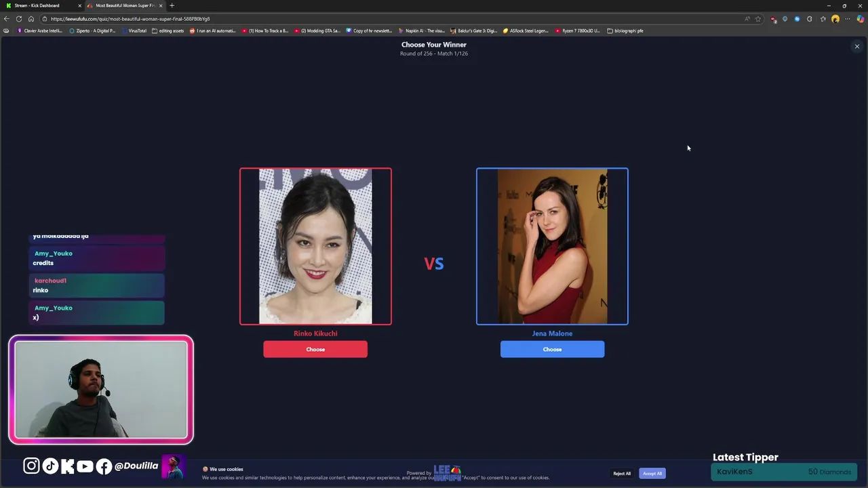Click the @Doulilla handle text

(136, 466)
